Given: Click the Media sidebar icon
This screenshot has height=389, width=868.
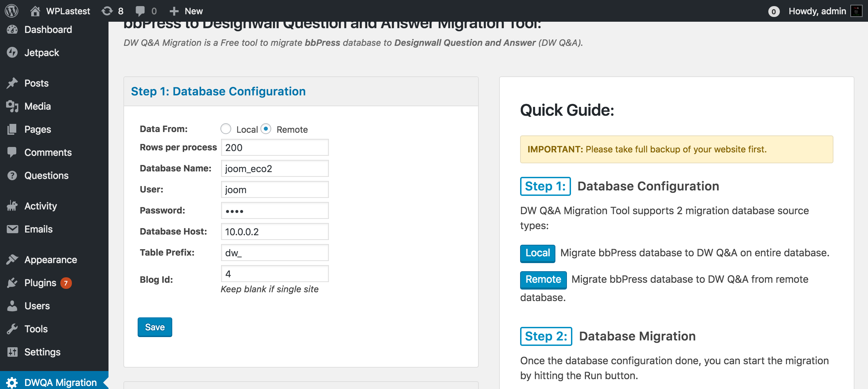Looking at the screenshot, I should tap(12, 106).
